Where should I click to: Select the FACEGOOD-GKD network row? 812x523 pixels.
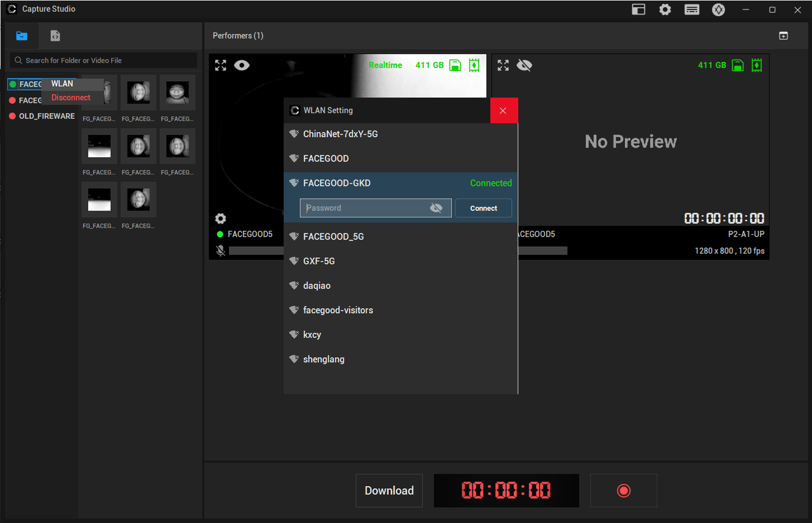(x=401, y=183)
